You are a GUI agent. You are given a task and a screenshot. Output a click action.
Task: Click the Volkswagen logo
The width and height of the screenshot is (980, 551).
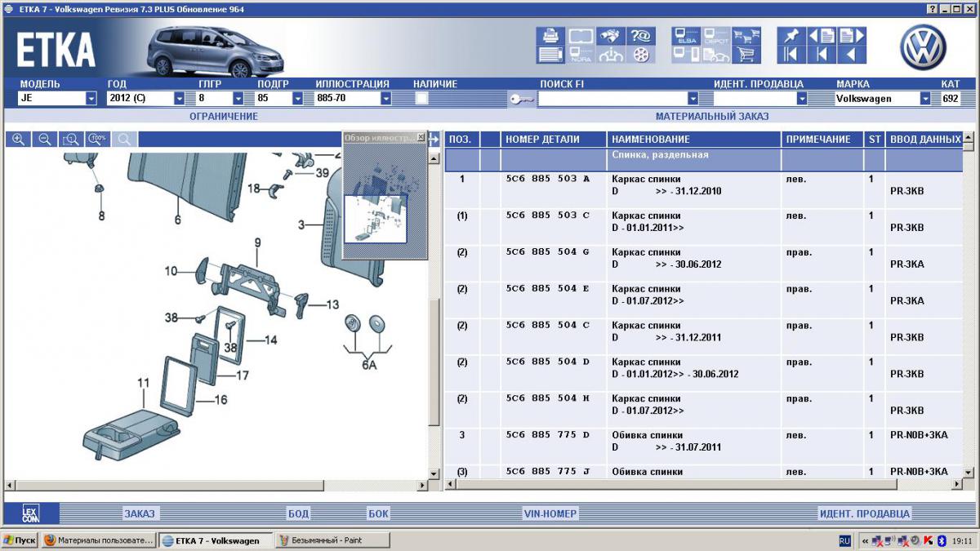pos(923,46)
